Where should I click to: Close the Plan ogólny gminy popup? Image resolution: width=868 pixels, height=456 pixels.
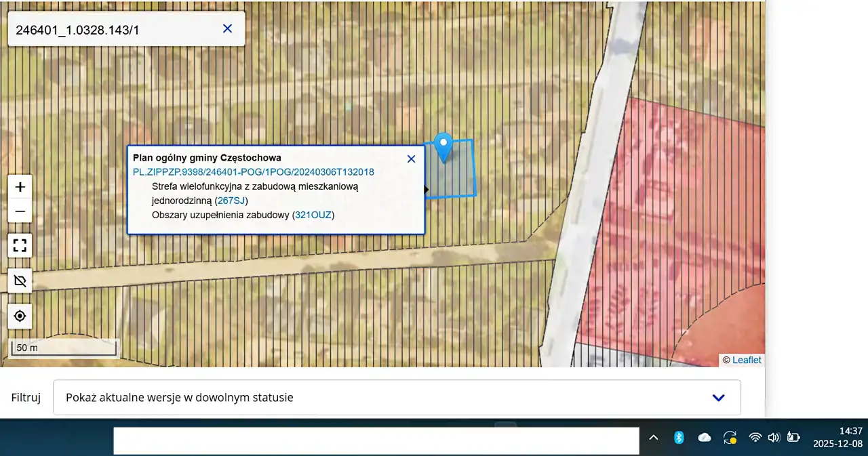[411, 159]
